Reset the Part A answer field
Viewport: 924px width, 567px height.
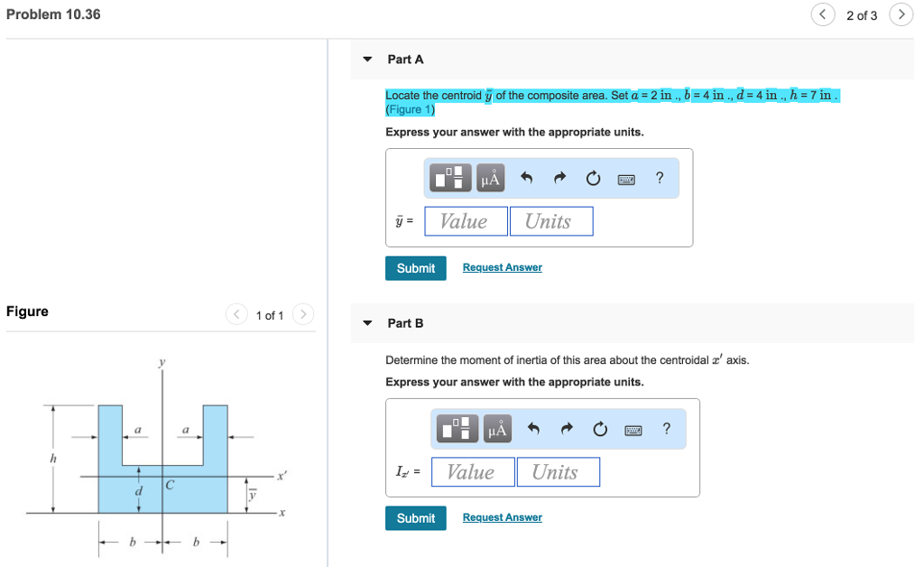click(592, 177)
